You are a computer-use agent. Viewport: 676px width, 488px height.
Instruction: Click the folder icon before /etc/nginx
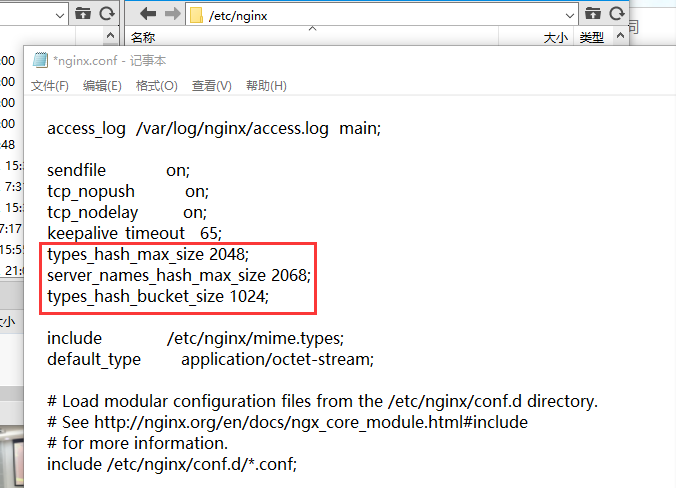(x=197, y=16)
